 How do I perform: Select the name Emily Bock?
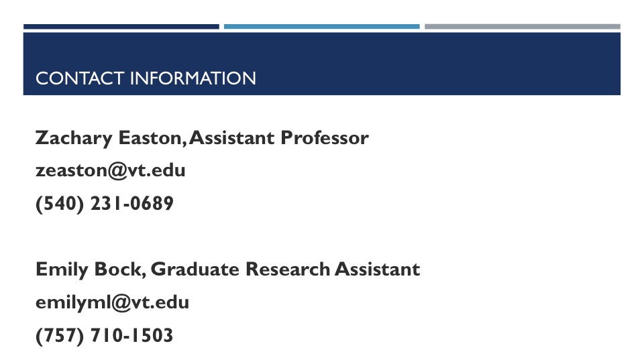coord(89,269)
